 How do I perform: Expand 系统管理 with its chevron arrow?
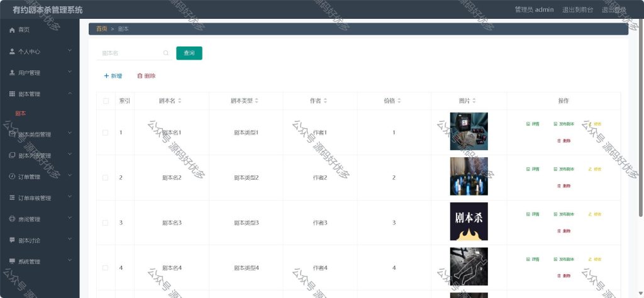tap(69, 261)
